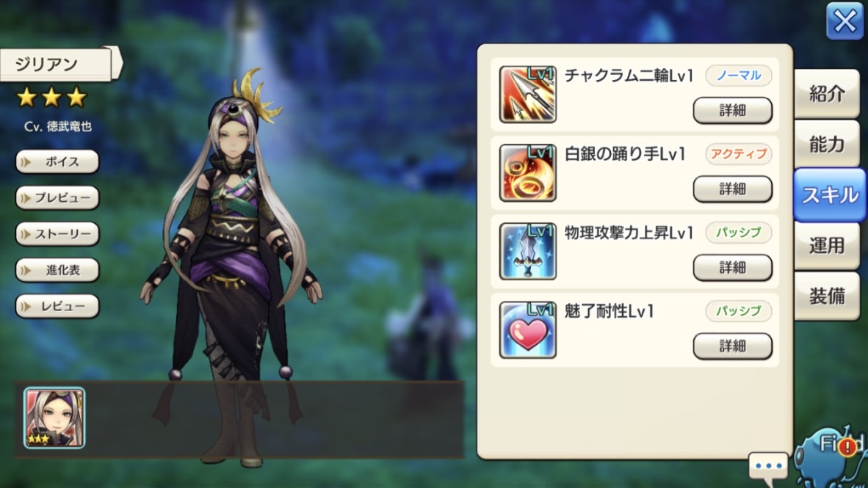Open the chat speech bubble icon
This screenshot has height=488, width=868.
(768, 466)
